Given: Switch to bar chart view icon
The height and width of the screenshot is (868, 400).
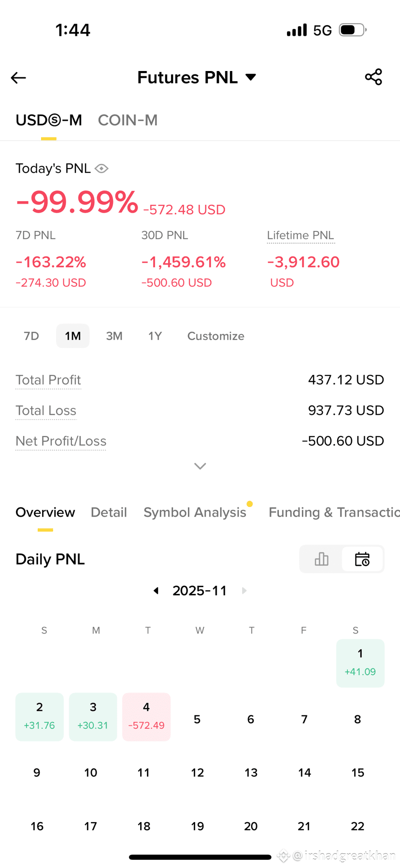Looking at the screenshot, I should pos(321,559).
